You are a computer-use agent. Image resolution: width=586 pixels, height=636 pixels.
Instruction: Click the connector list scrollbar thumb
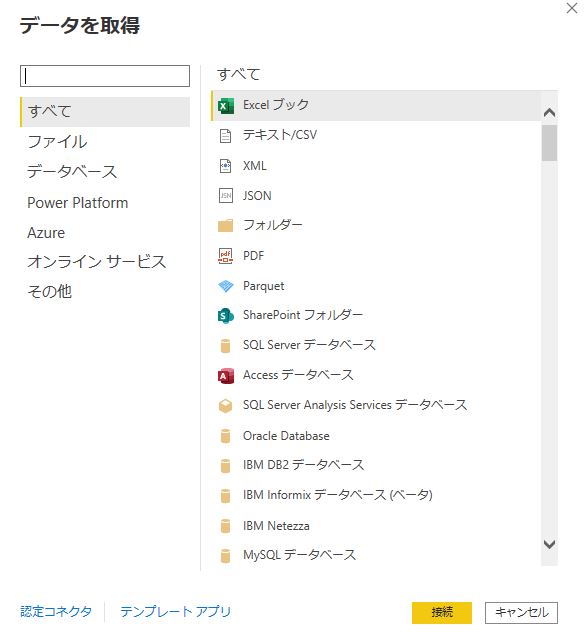[549, 143]
